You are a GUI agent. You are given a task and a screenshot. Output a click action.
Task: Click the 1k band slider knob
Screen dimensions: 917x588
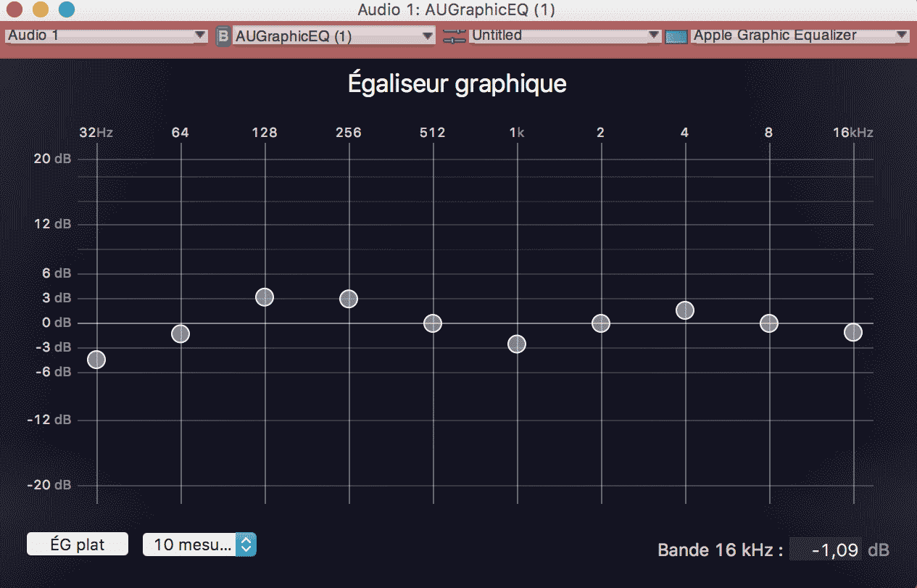[x=517, y=344]
